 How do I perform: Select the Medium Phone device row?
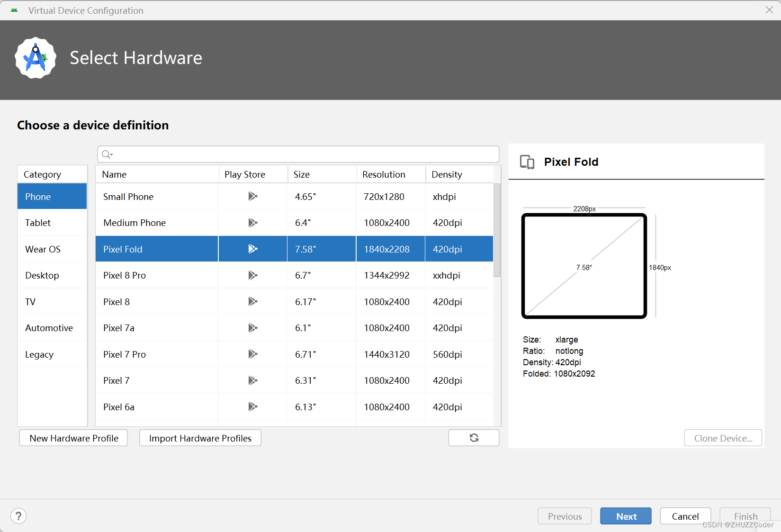coord(294,223)
